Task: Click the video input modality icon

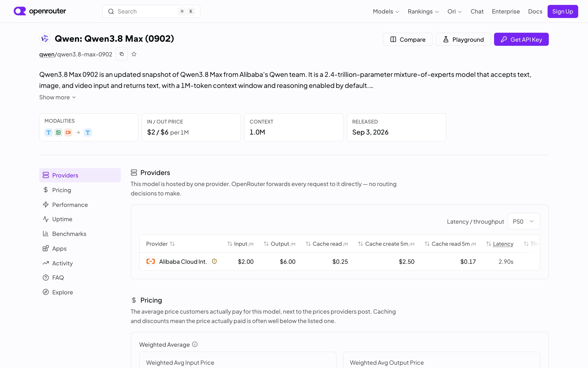Action: pos(68,132)
